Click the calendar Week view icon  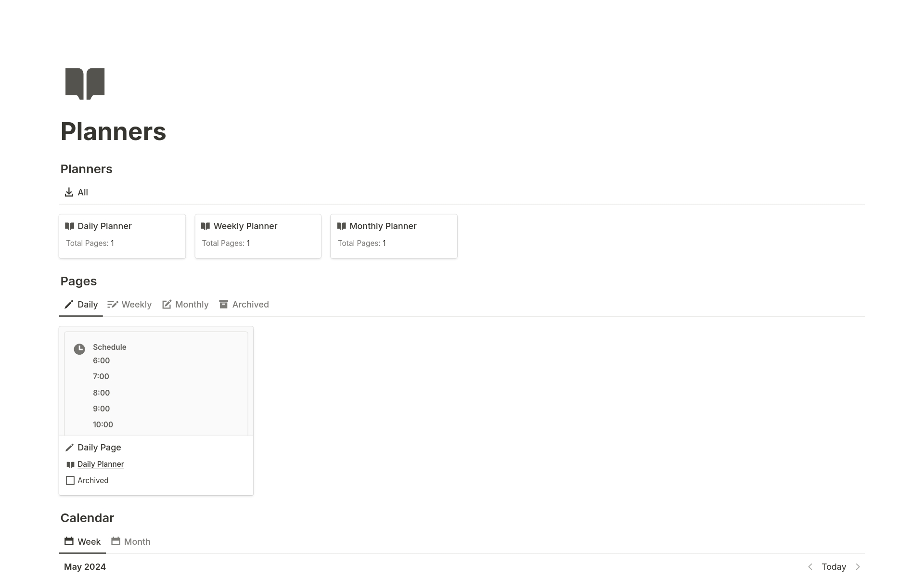click(x=69, y=541)
